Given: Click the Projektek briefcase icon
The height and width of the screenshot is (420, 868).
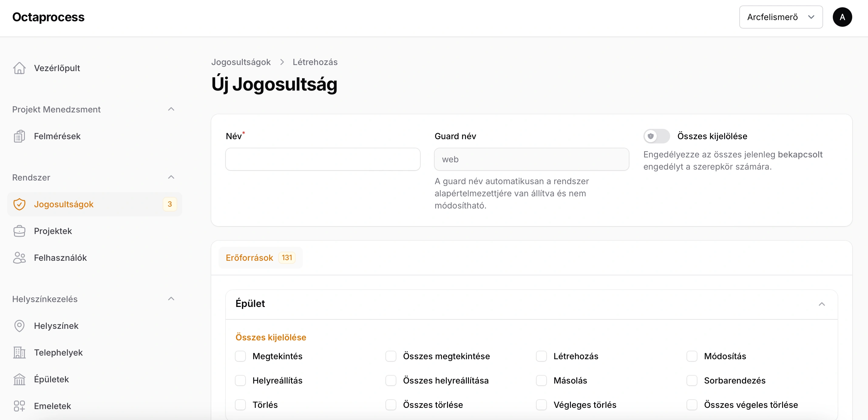Looking at the screenshot, I should point(19,231).
